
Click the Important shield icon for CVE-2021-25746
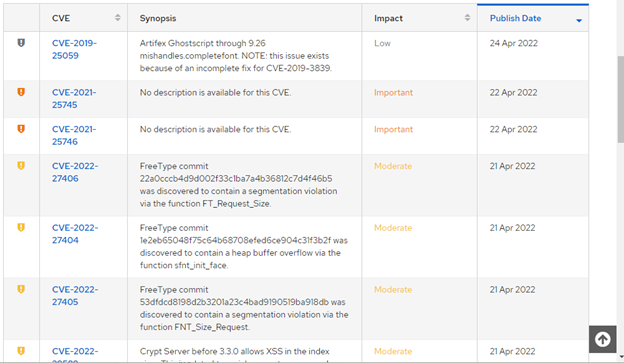point(21,129)
